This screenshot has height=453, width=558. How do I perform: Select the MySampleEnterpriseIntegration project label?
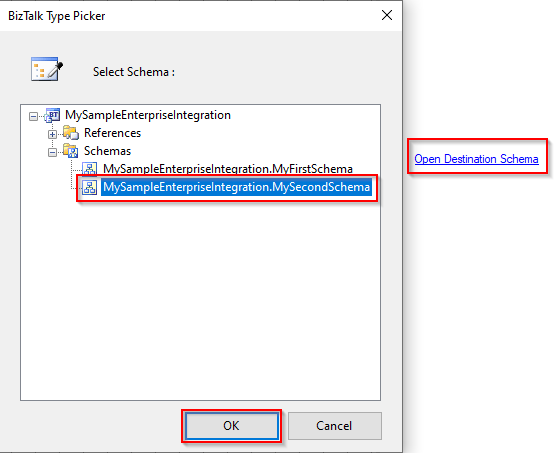[x=148, y=115]
